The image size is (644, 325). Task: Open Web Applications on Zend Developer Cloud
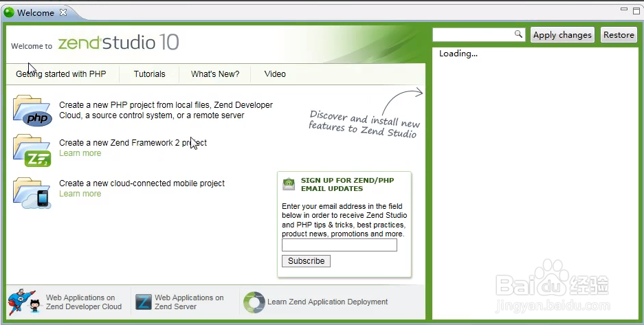pyautogui.click(x=84, y=302)
